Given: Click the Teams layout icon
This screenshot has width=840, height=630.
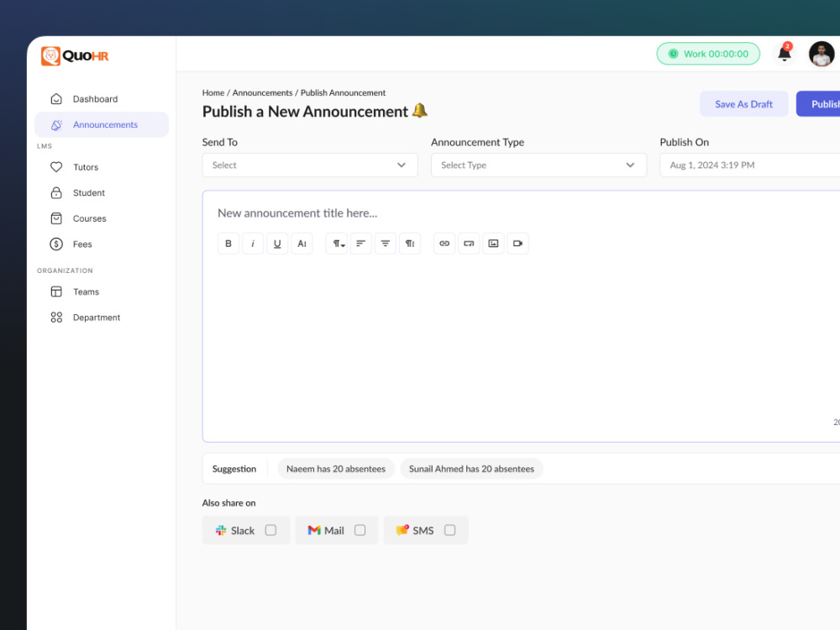Looking at the screenshot, I should tap(56, 292).
